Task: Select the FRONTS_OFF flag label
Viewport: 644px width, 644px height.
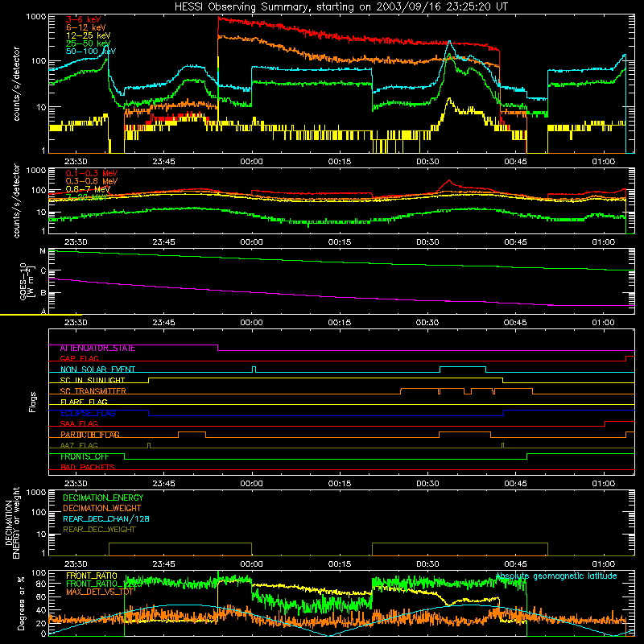Action: coord(85,456)
